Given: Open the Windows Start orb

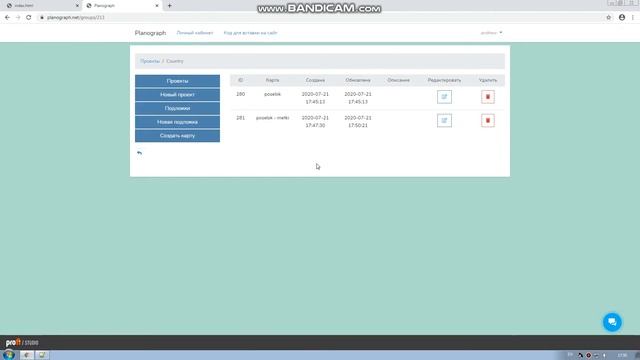Looking at the screenshot, I should tap(9, 355).
